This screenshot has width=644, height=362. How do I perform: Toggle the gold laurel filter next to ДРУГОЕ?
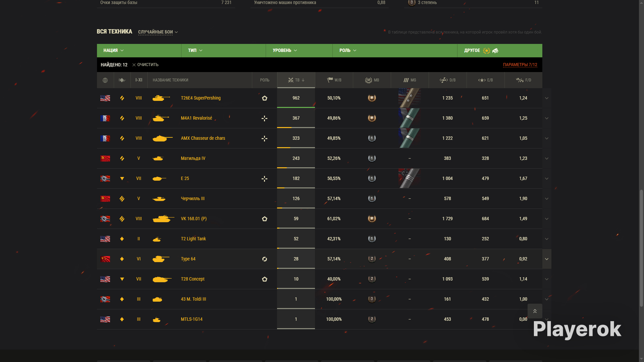coord(486,51)
